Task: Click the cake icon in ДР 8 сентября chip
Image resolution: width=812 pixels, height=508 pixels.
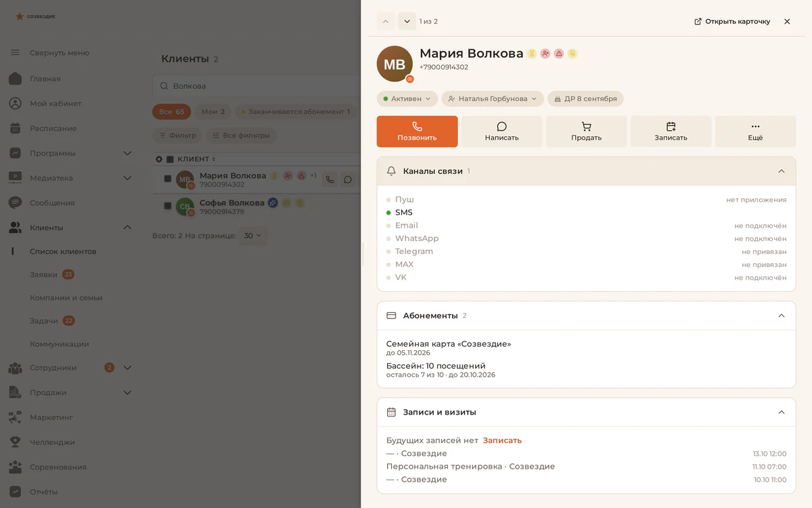Action: [557, 99]
